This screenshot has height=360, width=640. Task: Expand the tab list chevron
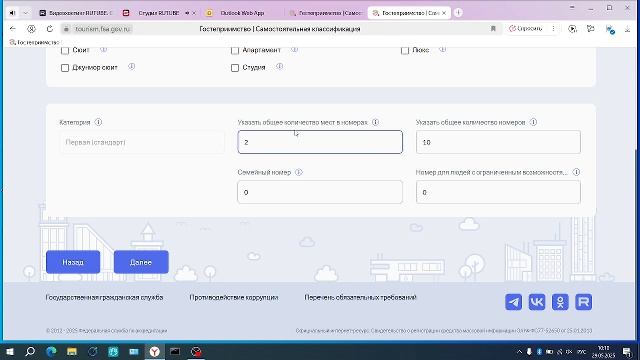pos(26,13)
